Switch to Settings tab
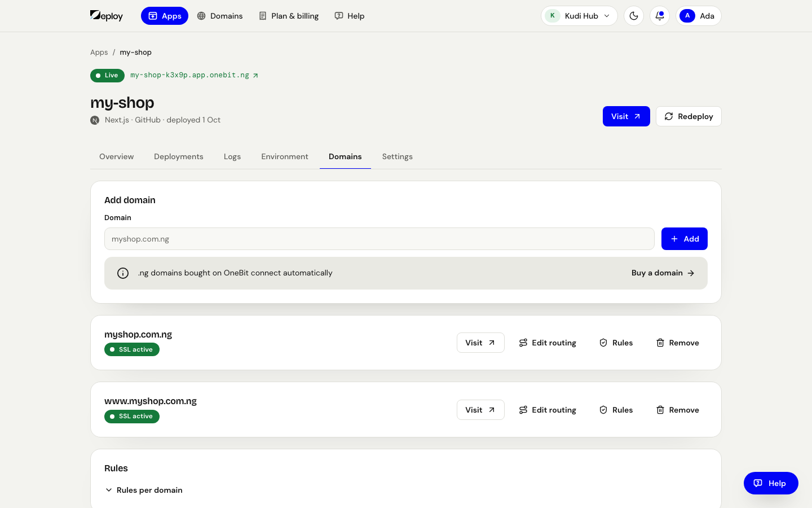Image resolution: width=812 pixels, height=508 pixels. (398, 156)
